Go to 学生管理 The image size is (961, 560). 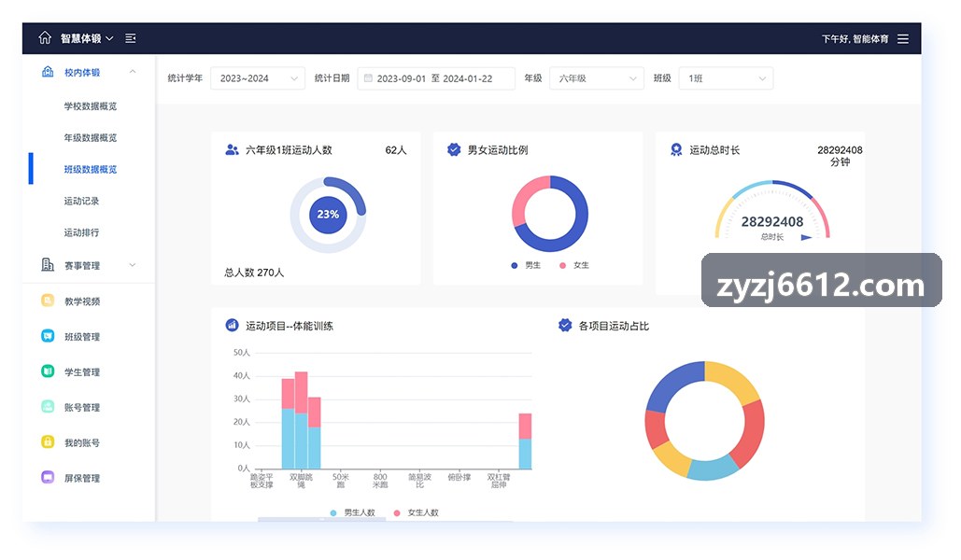point(82,372)
